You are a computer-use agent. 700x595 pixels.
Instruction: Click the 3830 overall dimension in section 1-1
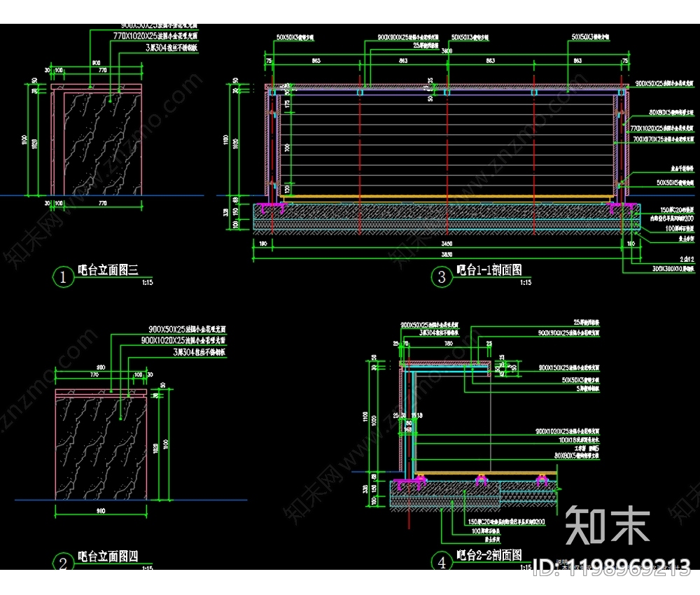coord(447,254)
